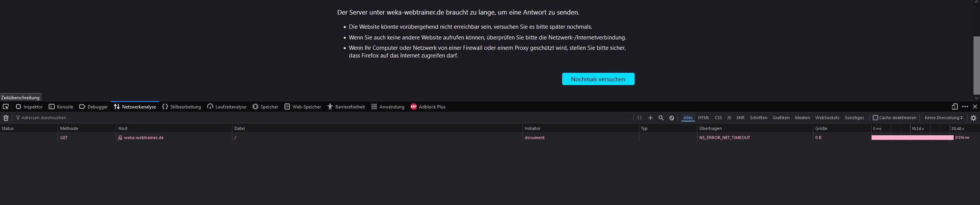Open the Inspektor tab
The width and height of the screenshot is (980, 205).
[x=29, y=107]
